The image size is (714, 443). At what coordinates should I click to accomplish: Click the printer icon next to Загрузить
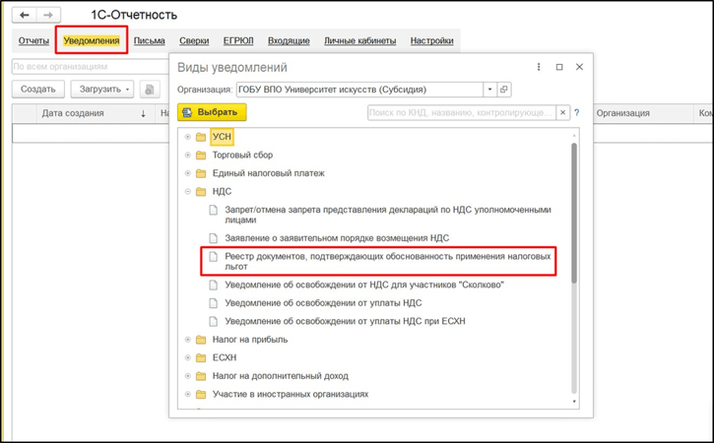click(x=151, y=89)
